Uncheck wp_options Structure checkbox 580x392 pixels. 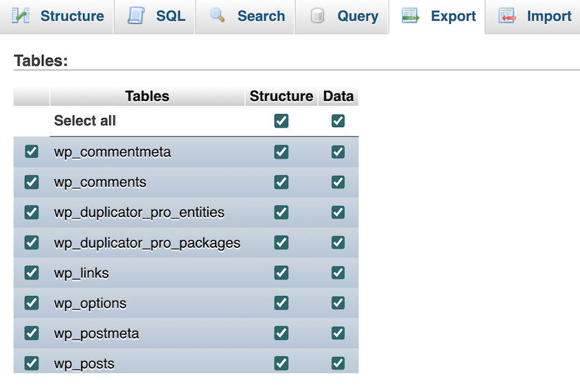(x=281, y=303)
